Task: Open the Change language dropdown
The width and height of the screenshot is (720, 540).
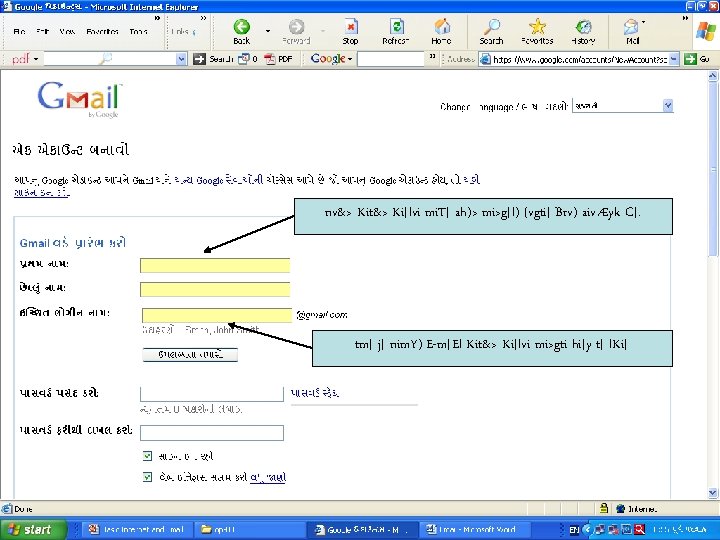Action: 622,106
